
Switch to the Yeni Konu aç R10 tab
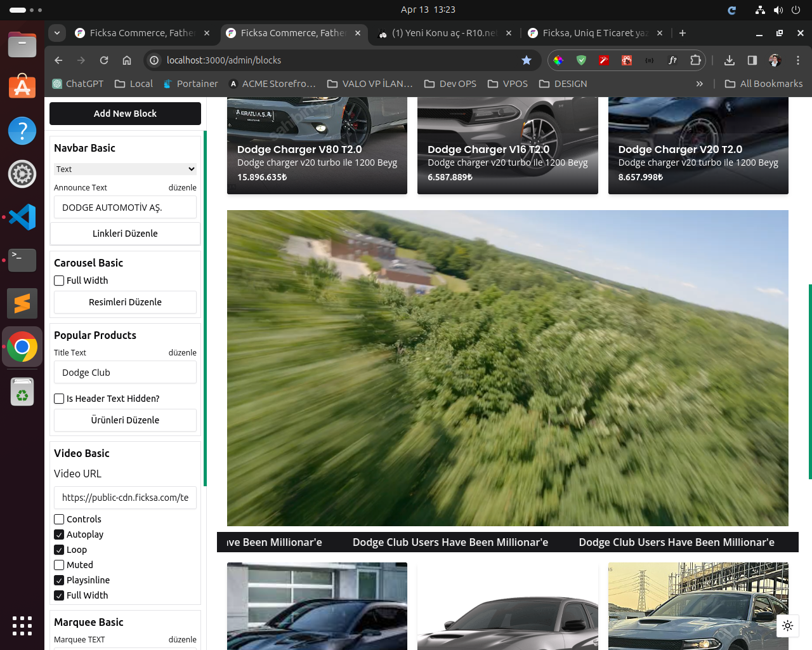[x=444, y=33]
